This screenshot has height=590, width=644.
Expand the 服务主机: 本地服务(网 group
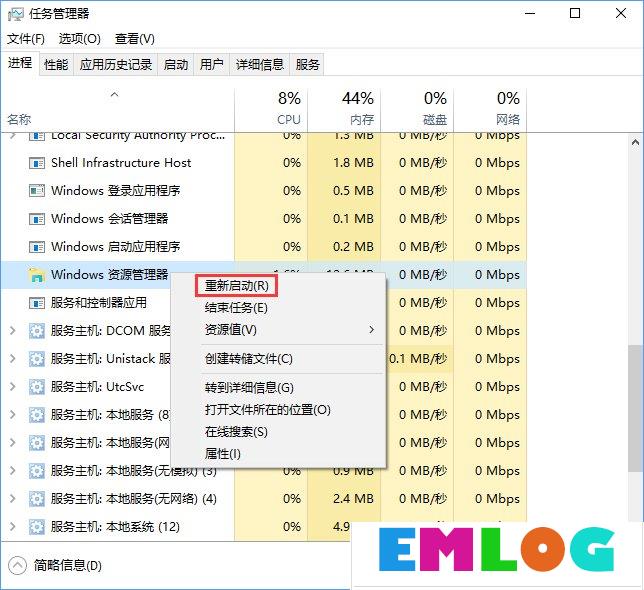click(x=13, y=443)
